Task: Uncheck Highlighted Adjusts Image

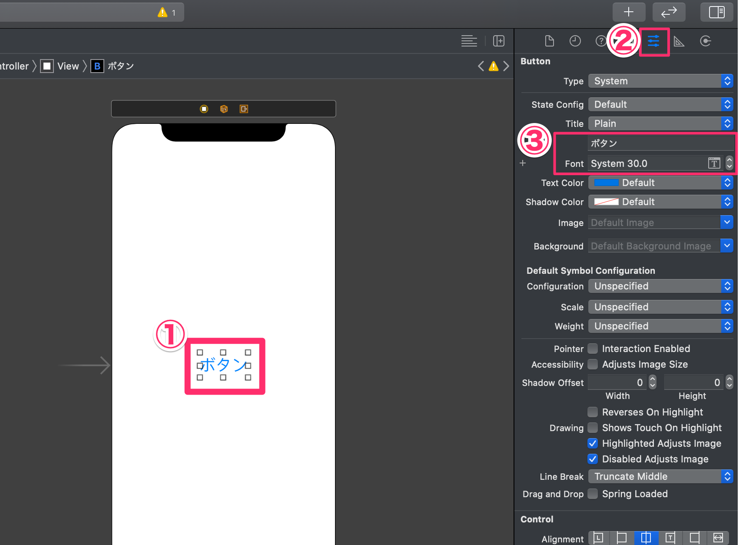Action: [x=592, y=443]
